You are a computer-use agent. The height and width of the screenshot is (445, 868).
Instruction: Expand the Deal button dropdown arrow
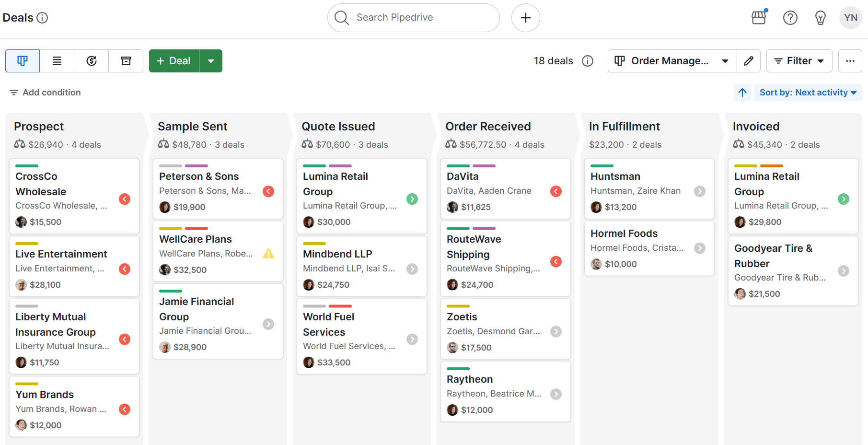coord(211,61)
